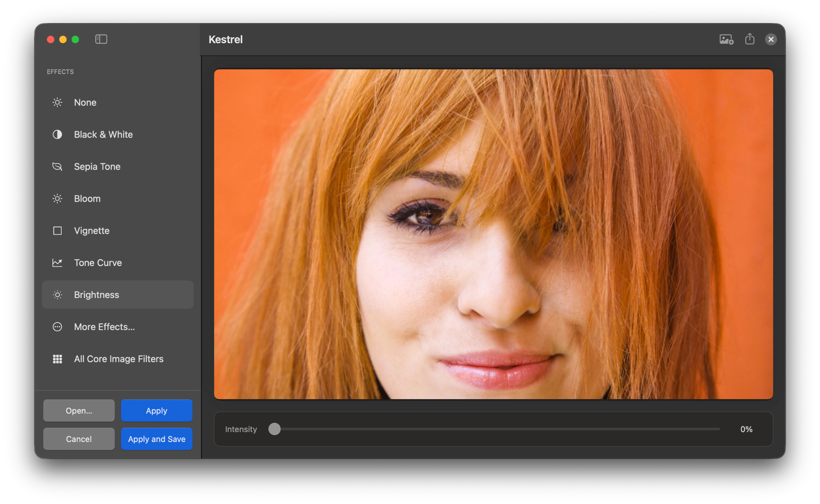Viewport: 820px width, 504px height.
Task: Select the Brightness effect label
Action: coord(96,295)
